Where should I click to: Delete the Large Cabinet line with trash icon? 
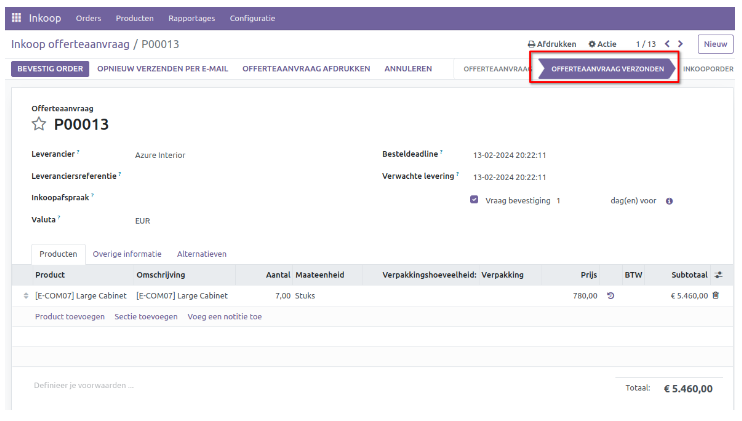715,296
